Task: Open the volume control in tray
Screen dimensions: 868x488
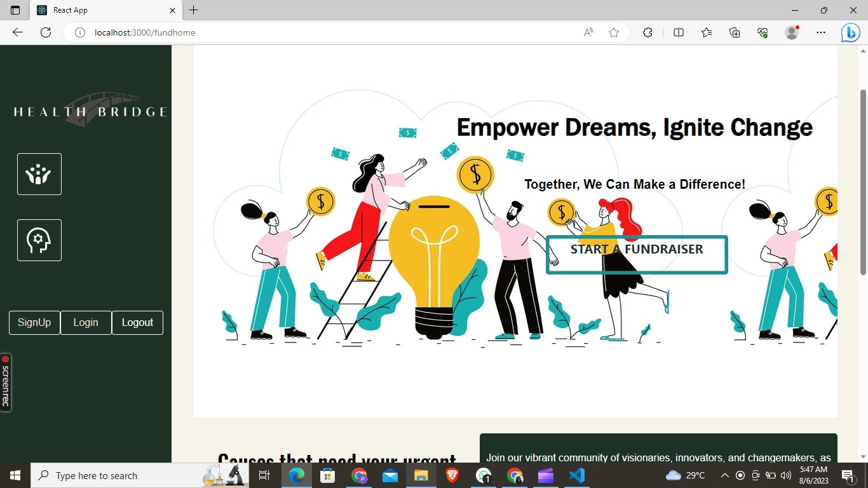Action: point(786,475)
